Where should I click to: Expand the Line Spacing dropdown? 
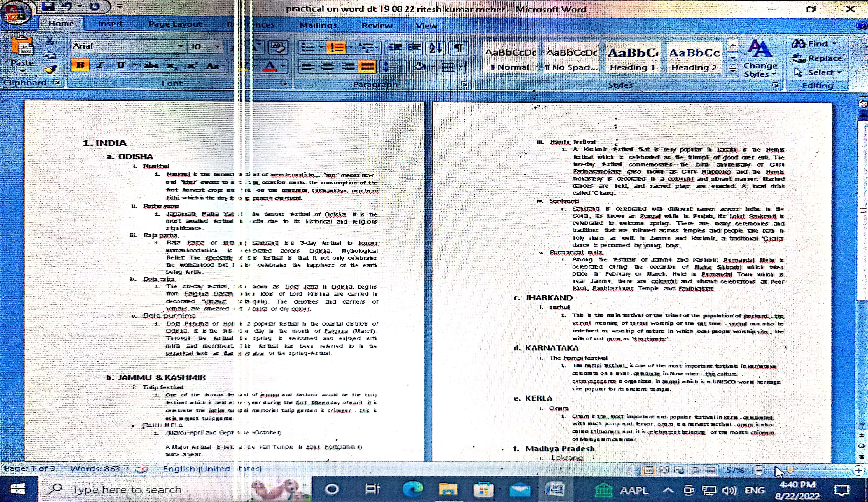click(x=400, y=67)
